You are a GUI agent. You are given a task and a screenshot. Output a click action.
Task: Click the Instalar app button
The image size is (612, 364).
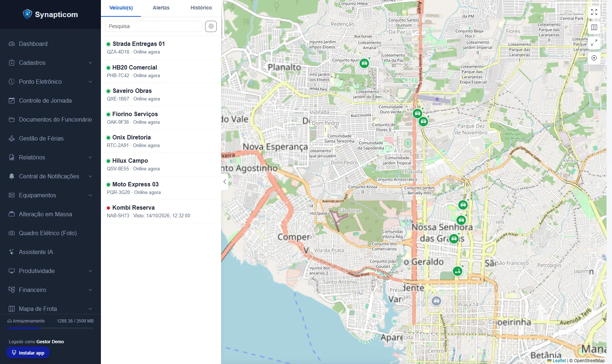[28, 353]
